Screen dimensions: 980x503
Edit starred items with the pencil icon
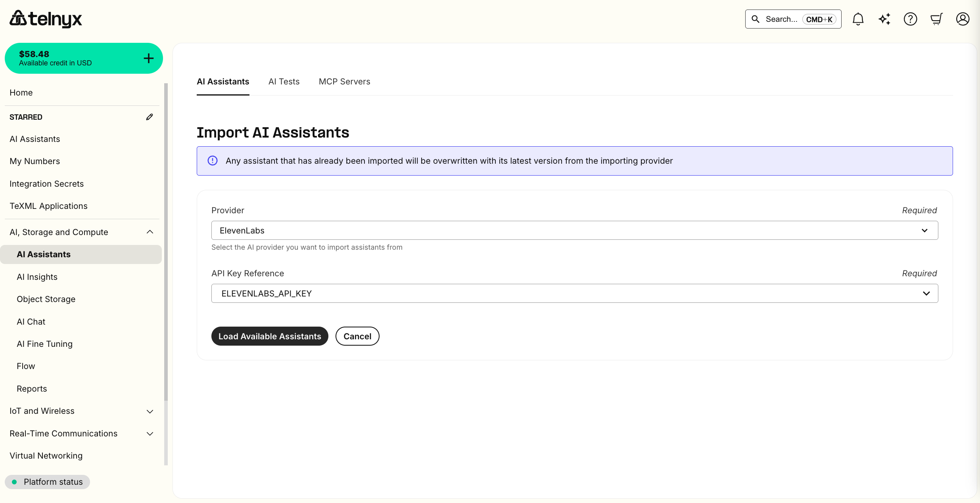pyautogui.click(x=149, y=117)
